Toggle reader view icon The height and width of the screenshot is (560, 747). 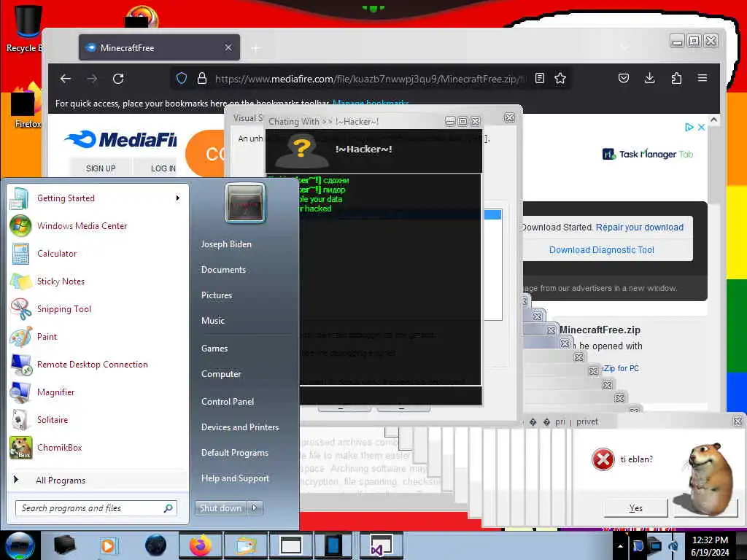540,78
